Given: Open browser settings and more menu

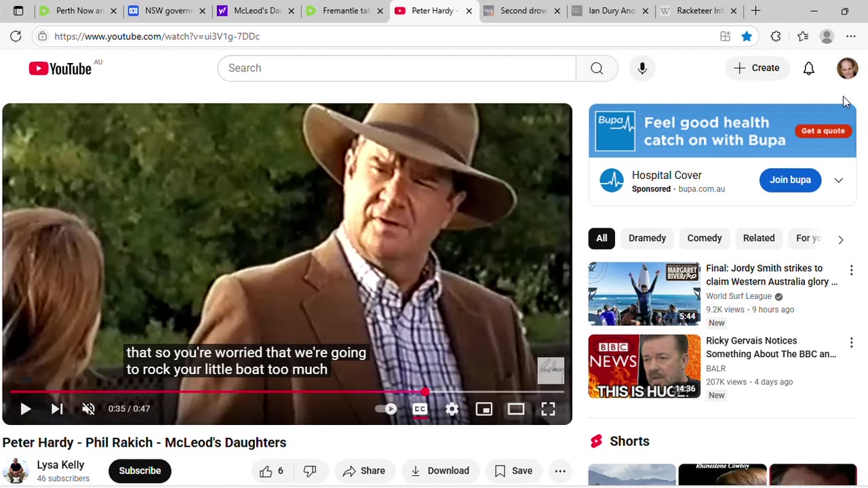Looking at the screenshot, I should coord(850,37).
